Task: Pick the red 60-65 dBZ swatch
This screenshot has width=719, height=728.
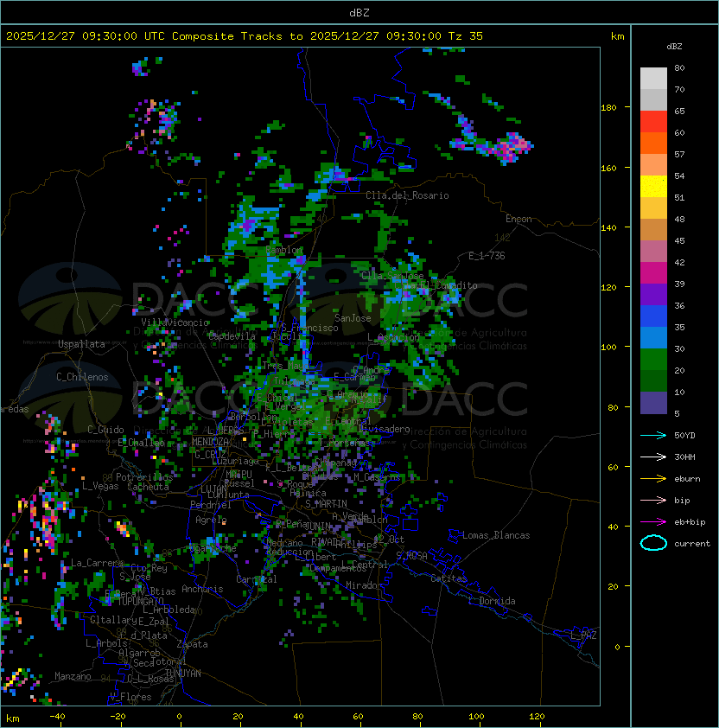Action: tap(653, 122)
